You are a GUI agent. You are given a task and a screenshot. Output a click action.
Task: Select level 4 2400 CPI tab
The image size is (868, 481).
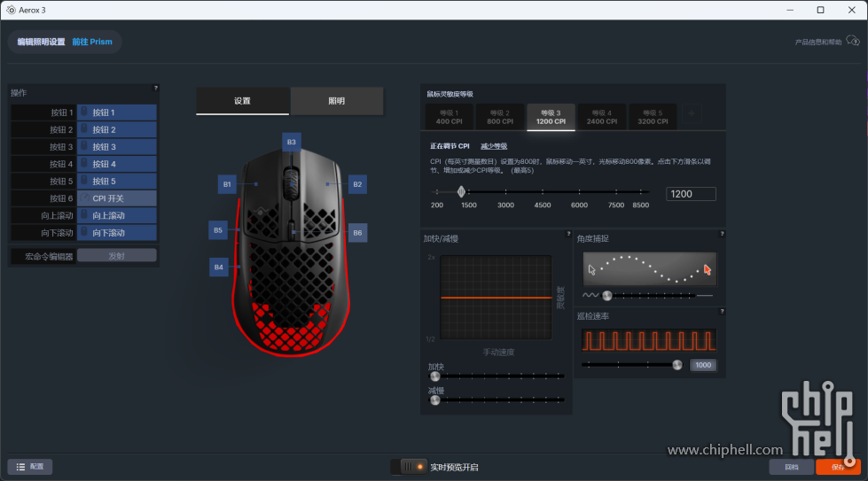click(x=602, y=117)
